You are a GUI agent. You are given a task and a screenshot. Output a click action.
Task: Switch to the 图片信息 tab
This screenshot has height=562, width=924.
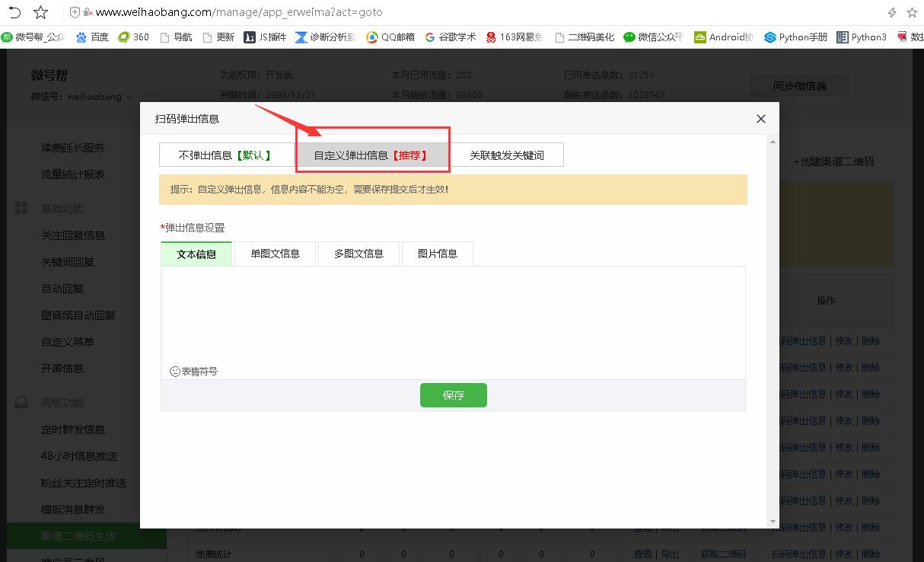click(437, 254)
